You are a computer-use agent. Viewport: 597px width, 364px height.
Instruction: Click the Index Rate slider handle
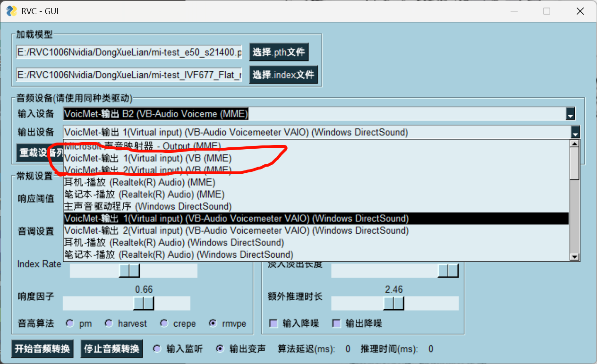pos(129,271)
